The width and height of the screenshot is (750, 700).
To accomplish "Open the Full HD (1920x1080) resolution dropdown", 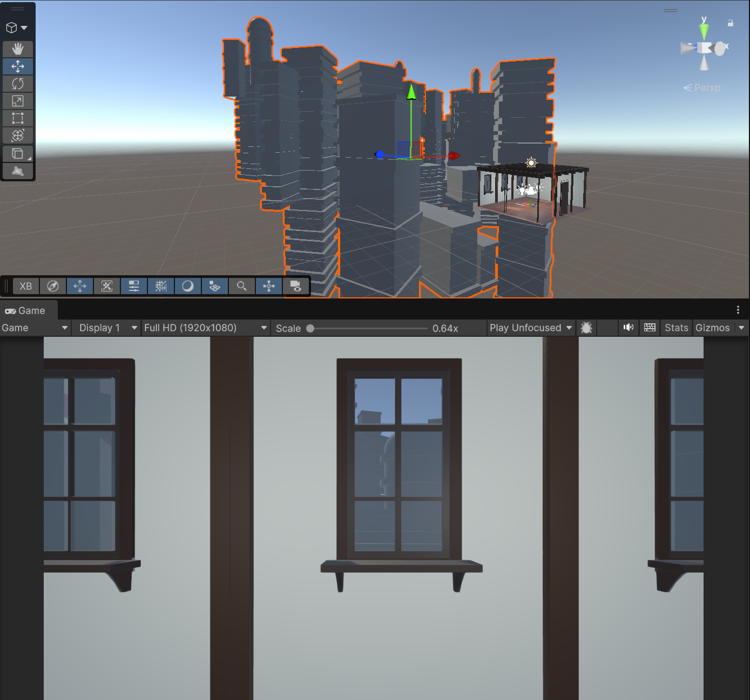I will (x=205, y=328).
